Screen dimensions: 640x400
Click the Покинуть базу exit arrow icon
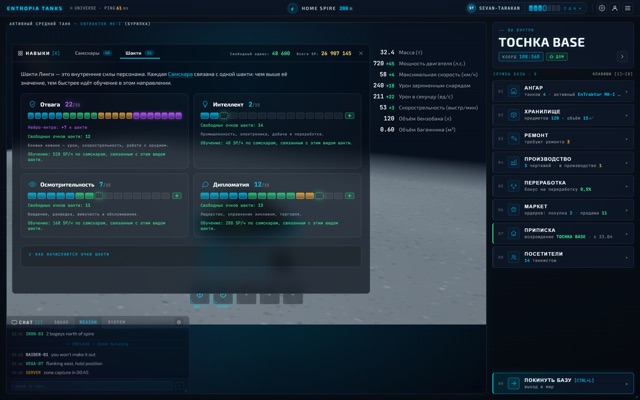click(x=513, y=383)
